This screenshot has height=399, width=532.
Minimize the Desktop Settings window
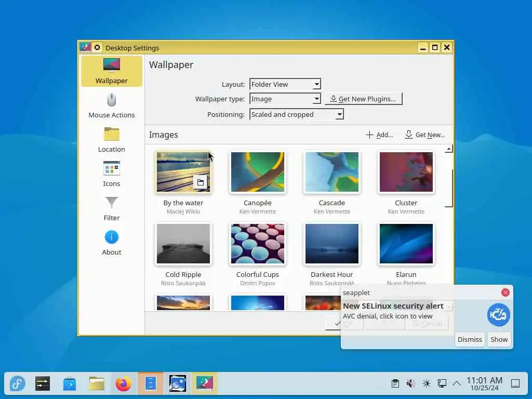422,47
